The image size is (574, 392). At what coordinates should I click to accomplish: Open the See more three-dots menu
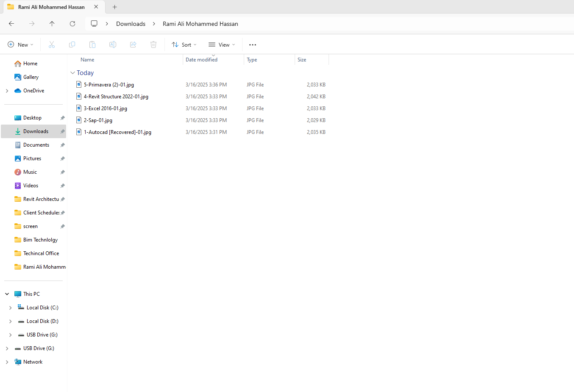coord(253,44)
